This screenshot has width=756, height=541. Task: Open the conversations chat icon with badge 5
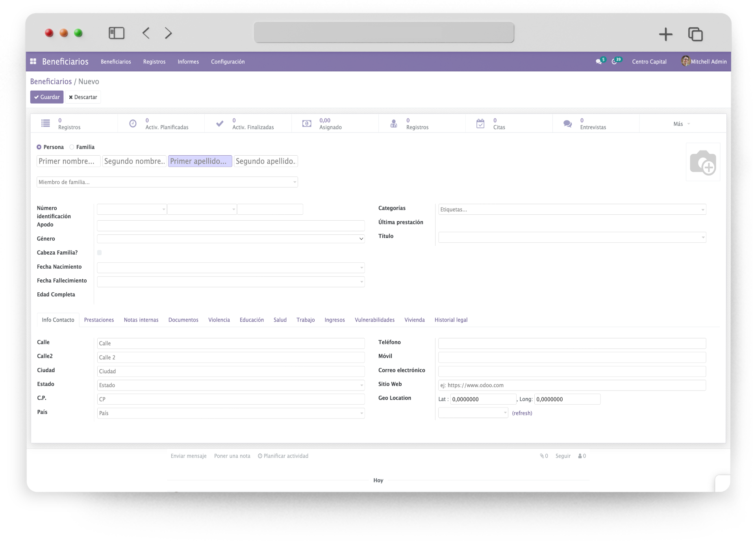[x=599, y=61]
